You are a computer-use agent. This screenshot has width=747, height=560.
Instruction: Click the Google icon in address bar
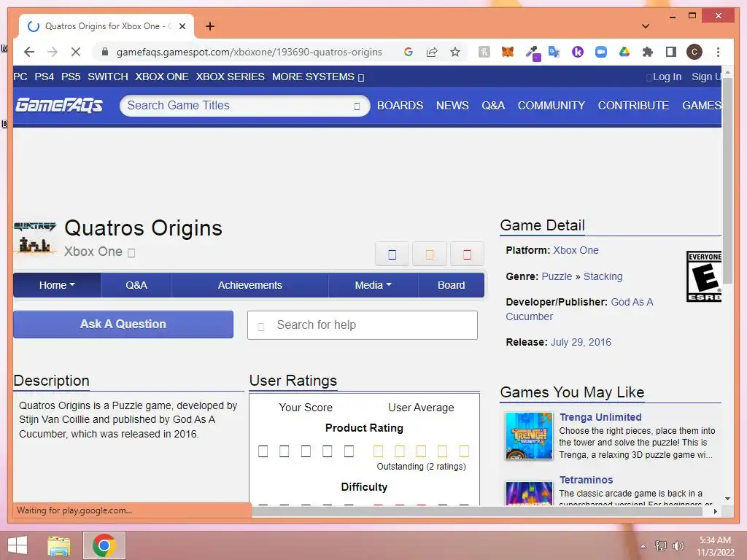pyautogui.click(x=409, y=52)
